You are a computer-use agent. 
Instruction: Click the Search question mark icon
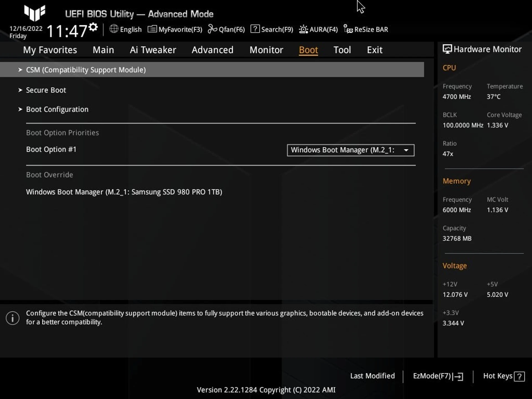pyautogui.click(x=255, y=29)
